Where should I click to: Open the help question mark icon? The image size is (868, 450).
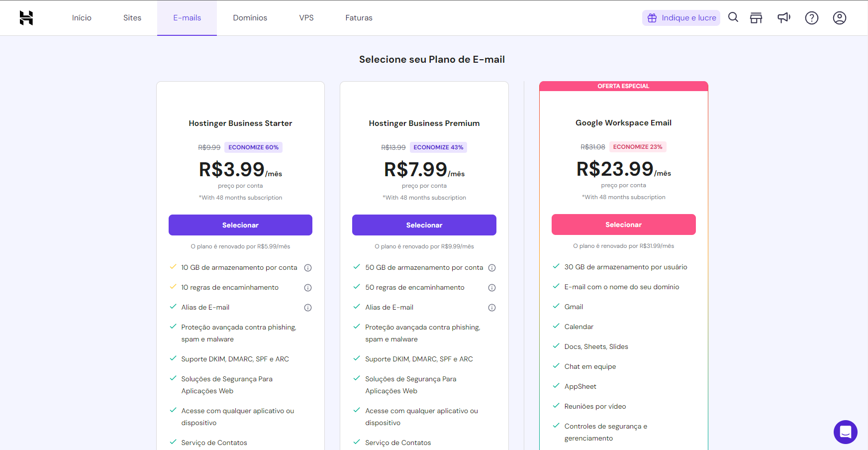coord(812,18)
